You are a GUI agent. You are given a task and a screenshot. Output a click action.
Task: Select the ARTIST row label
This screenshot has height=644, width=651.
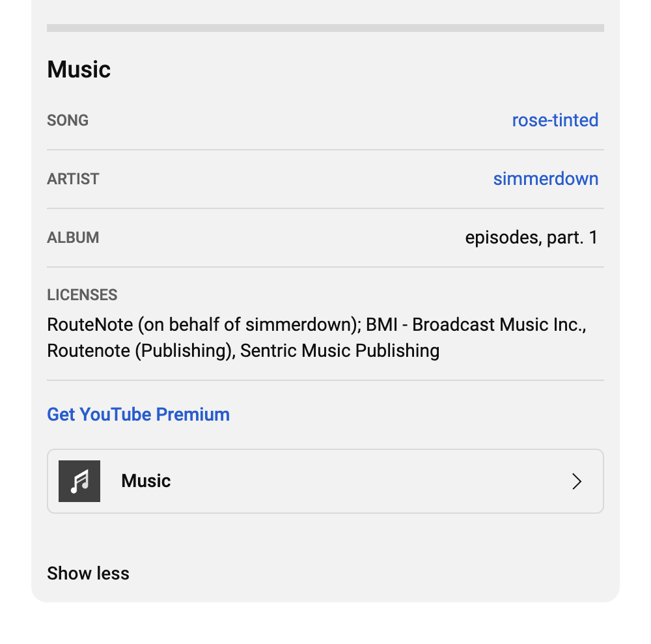pos(73,179)
